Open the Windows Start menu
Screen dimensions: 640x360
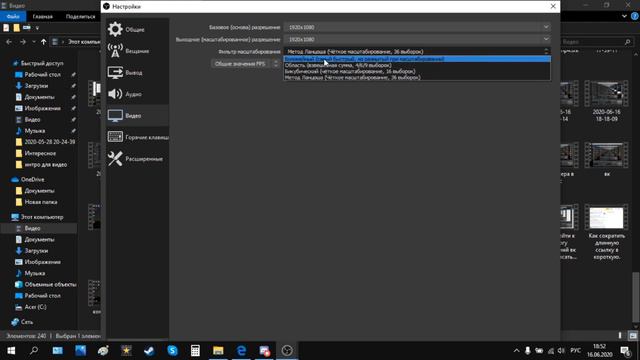pyautogui.click(x=11, y=351)
